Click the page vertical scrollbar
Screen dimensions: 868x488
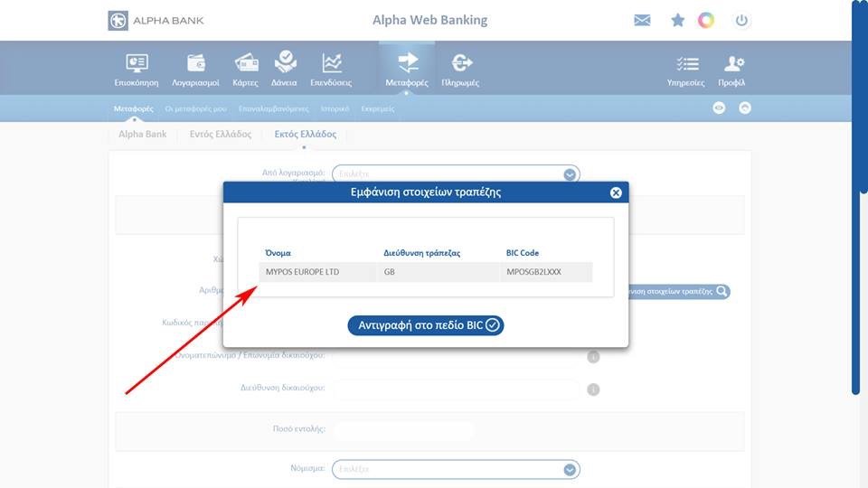click(x=856, y=199)
